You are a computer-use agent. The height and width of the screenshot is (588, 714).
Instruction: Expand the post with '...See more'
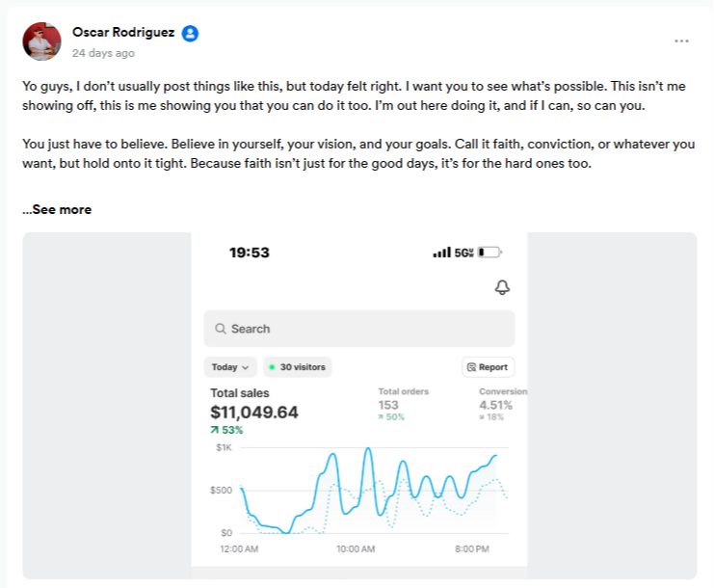57,209
